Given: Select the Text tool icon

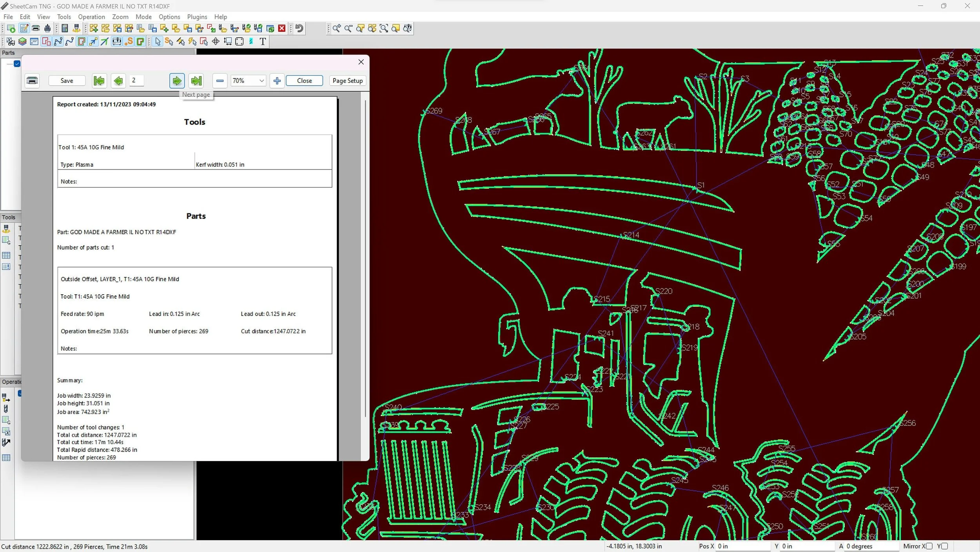Looking at the screenshot, I should (263, 42).
